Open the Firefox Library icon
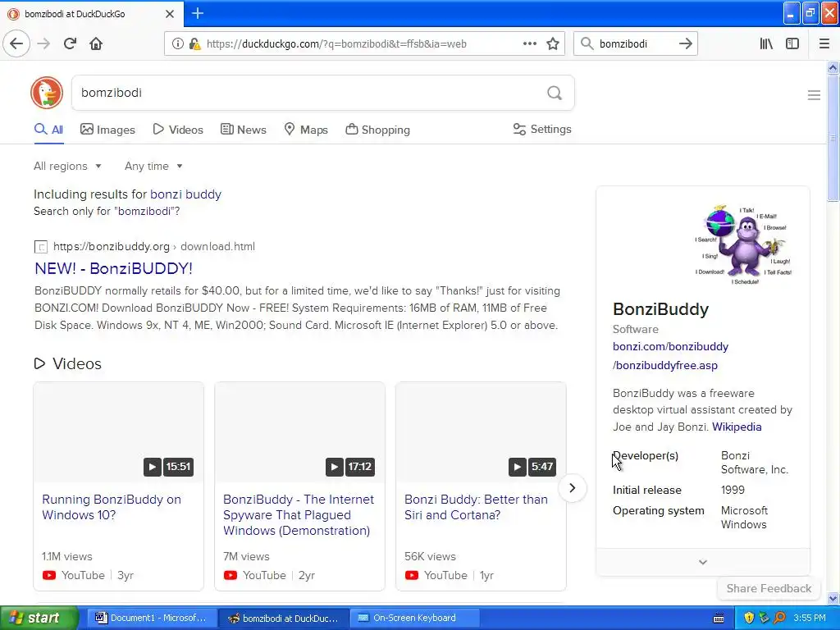The height and width of the screenshot is (630, 840). click(766, 43)
